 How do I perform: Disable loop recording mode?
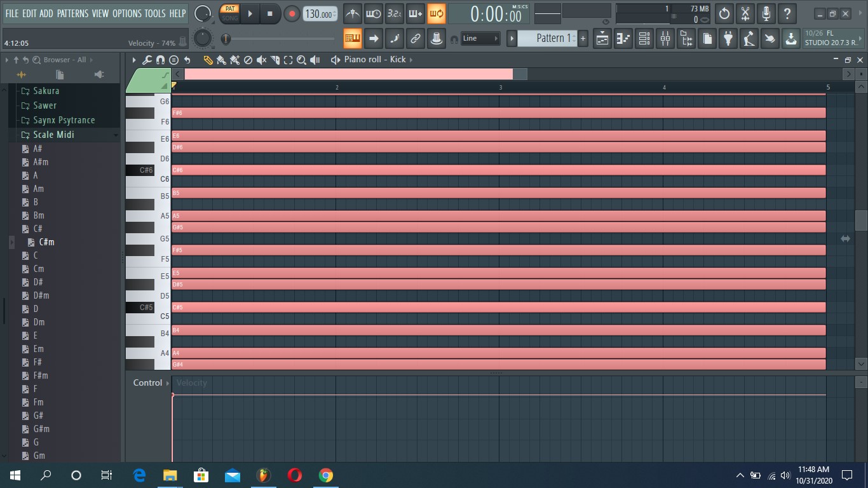[437, 13]
